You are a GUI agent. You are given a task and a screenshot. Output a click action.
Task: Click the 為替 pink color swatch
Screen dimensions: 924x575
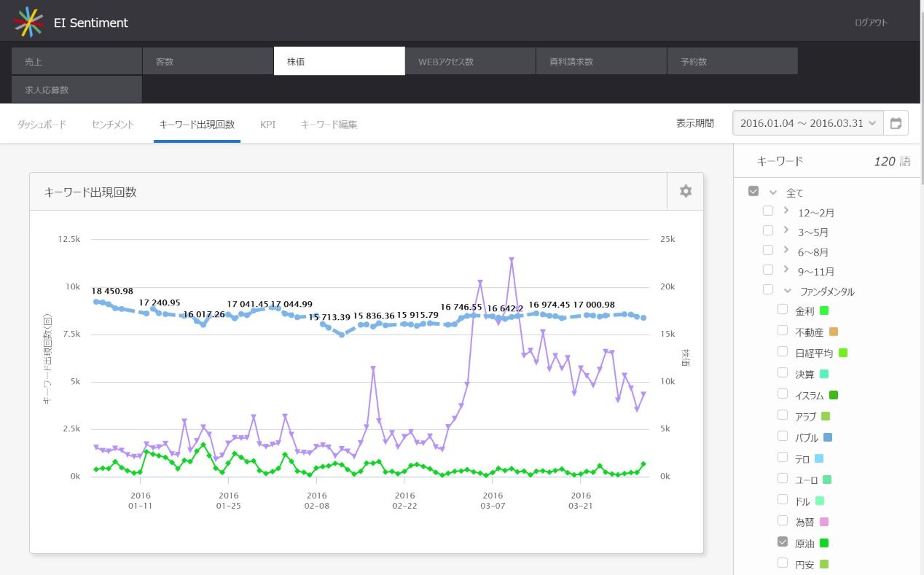tap(824, 522)
